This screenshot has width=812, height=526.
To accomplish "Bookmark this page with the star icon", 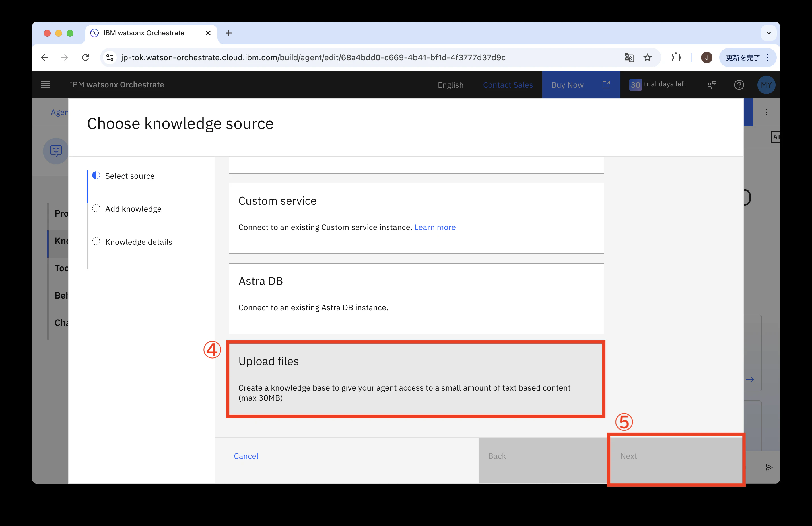I will pyautogui.click(x=647, y=57).
